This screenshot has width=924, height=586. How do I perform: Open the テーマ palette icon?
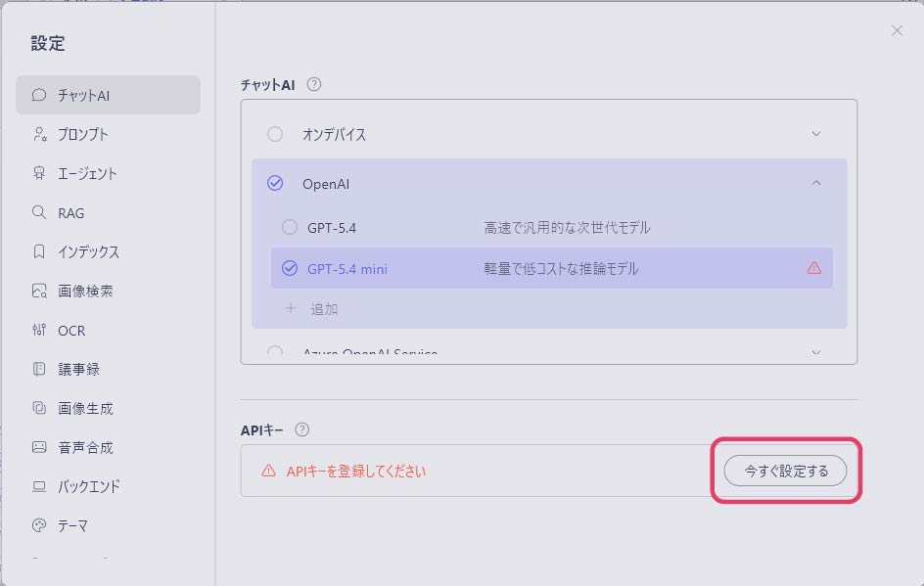[39, 525]
